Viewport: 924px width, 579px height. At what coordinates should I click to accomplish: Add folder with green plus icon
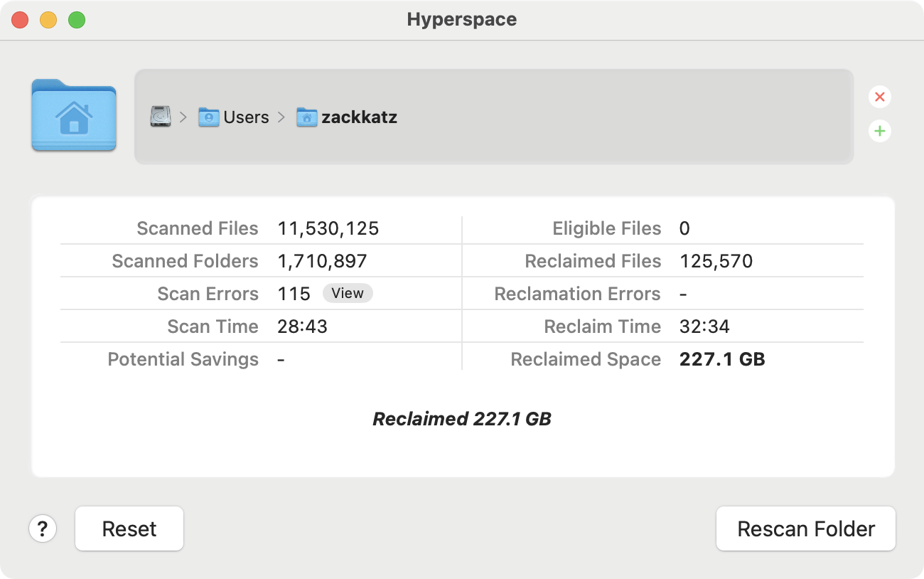coord(880,131)
